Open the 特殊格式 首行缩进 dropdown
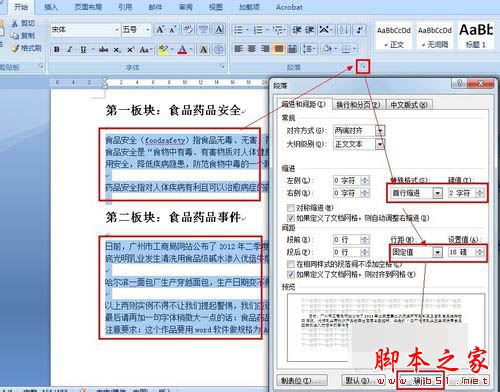The height and width of the screenshot is (392, 500). pyautogui.click(x=437, y=193)
